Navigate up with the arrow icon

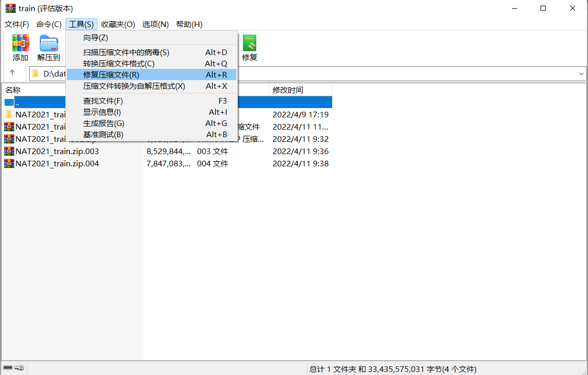click(11, 73)
